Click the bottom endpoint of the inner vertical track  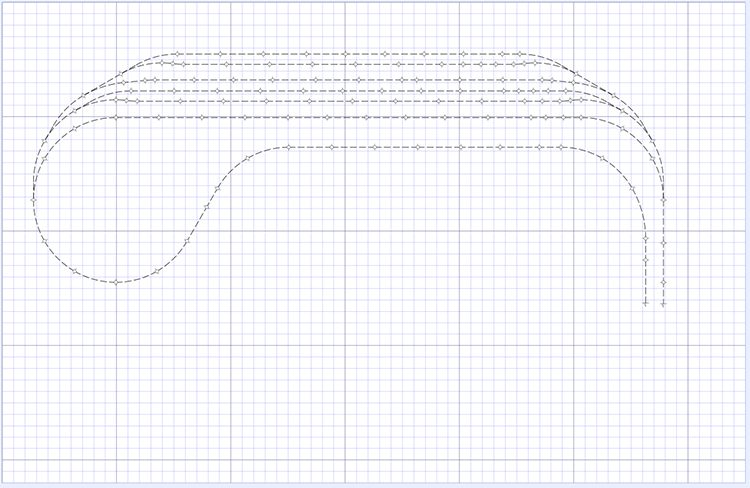click(645, 302)
